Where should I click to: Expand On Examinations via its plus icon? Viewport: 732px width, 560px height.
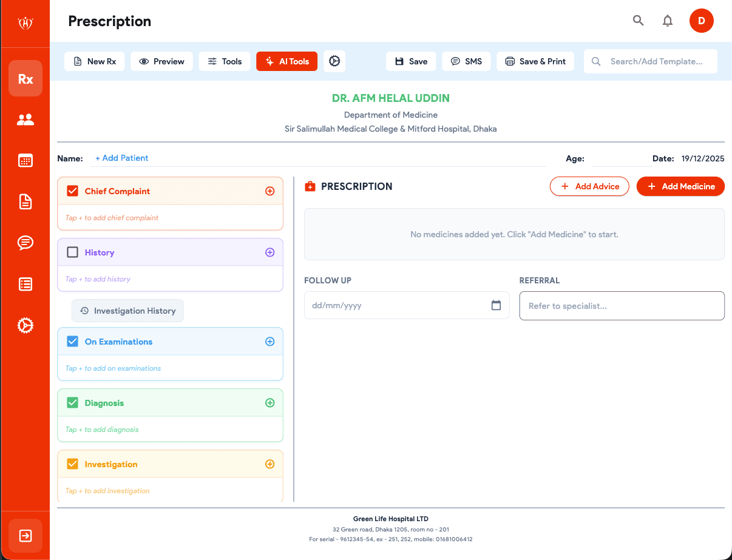coord(269,341)
